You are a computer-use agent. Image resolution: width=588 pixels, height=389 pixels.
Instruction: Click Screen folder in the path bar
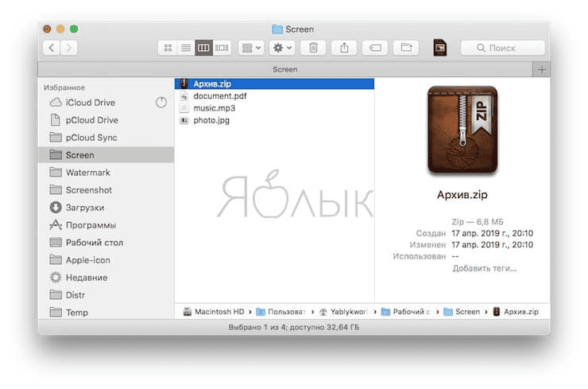click(x=462, y=312)
